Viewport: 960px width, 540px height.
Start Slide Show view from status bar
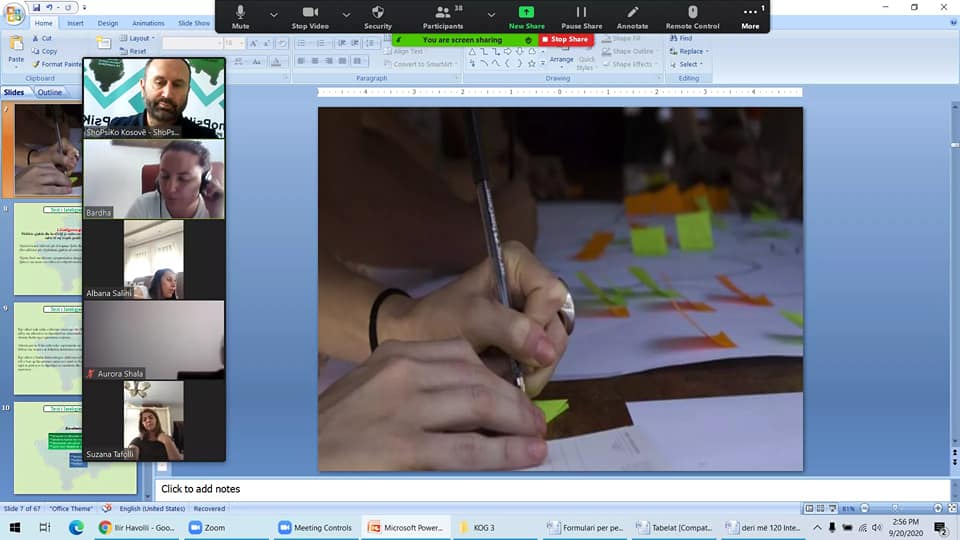[x=832, y=508]
